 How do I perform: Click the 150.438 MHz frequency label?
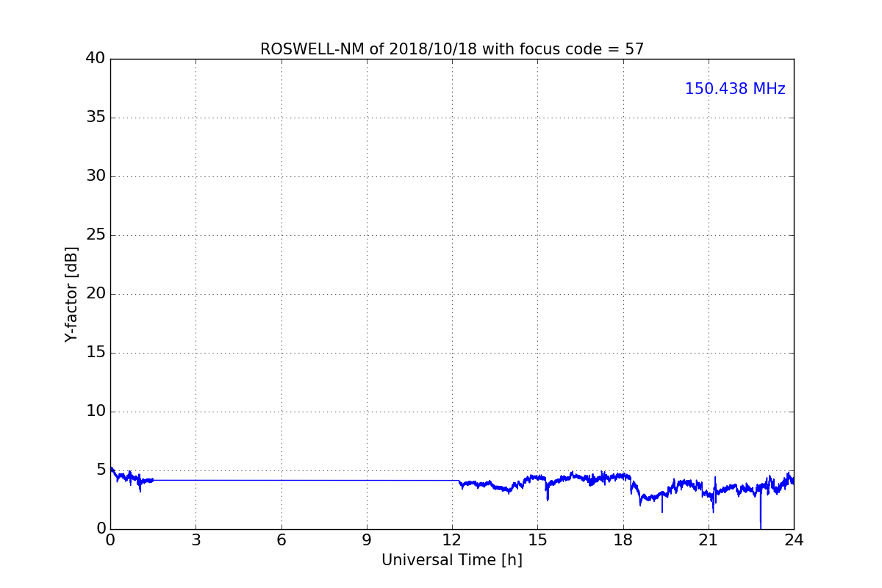(x=735, y=89)
